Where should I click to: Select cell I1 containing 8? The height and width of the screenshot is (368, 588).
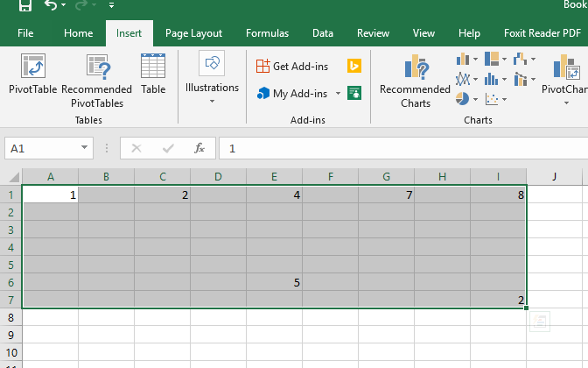coord(498,195)
